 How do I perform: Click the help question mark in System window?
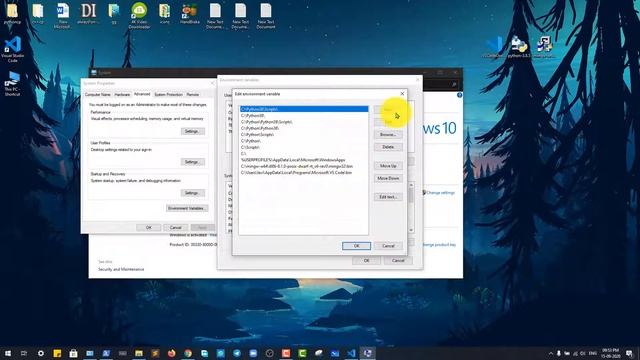(459, 95)
